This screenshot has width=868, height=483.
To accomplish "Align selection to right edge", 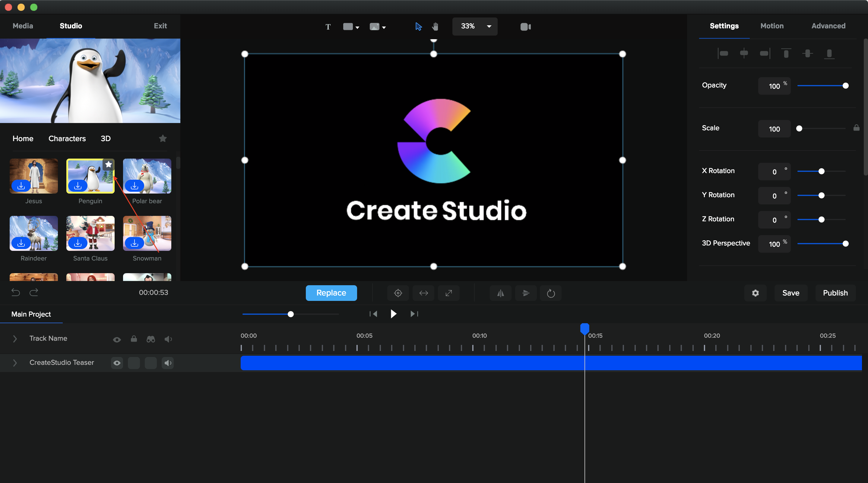I will pos(765,53).
